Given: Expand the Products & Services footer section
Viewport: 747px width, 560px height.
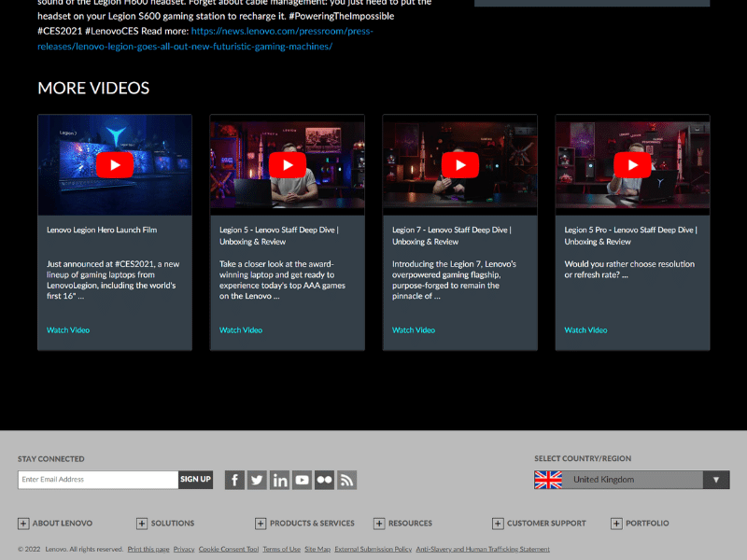Looking at the screenshot, I should (x=261, y=524).
